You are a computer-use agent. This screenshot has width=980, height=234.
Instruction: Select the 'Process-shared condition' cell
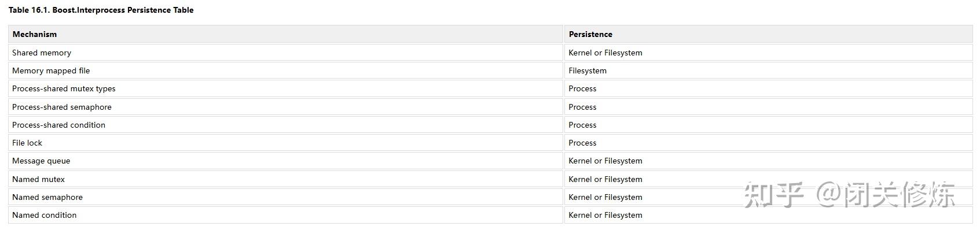[58, 125]
